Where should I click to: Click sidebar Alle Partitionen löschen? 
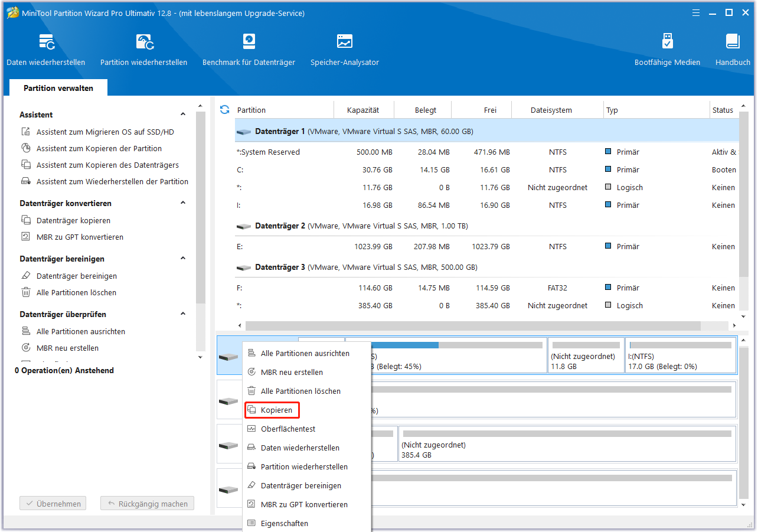68,293
